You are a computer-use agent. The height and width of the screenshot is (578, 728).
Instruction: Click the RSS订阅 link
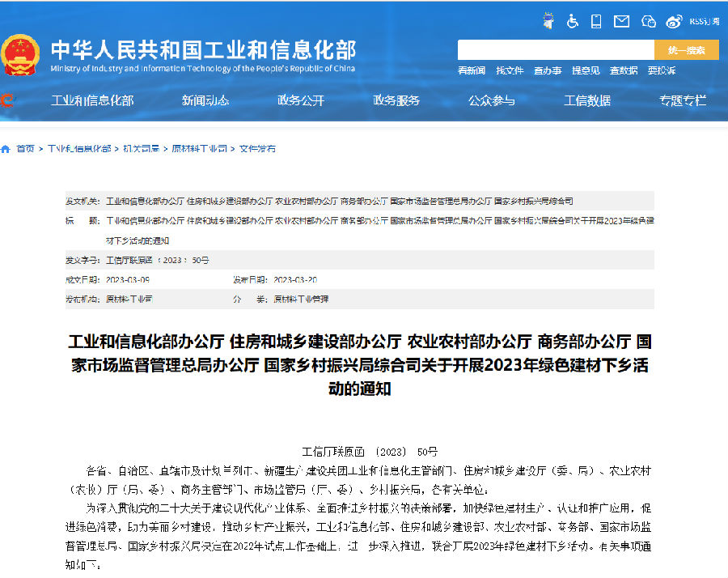(x=705, y=21)
